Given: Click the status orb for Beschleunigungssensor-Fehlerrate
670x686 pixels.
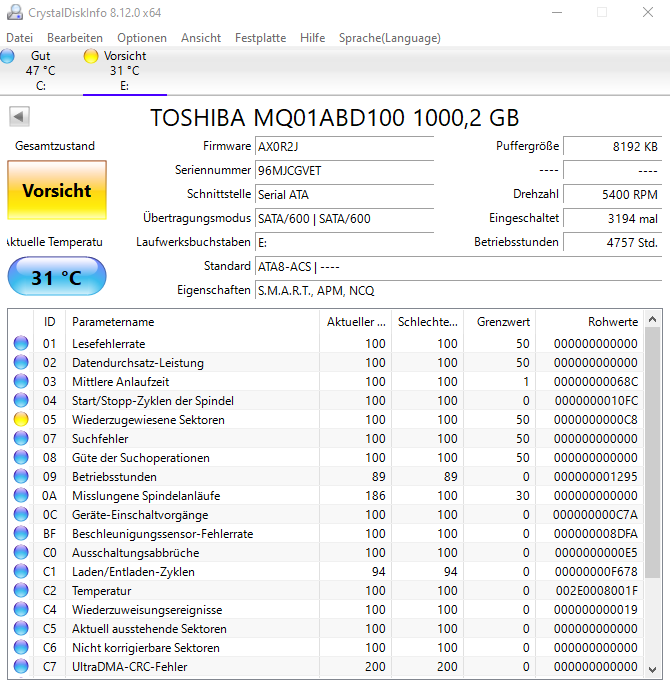Looking at the screenshot, I should pos(21,534).
